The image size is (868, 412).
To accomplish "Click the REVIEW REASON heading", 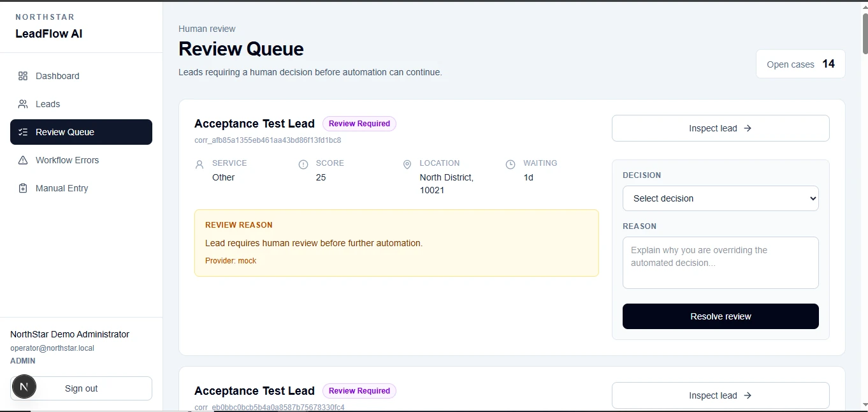I will pos(239,225).
